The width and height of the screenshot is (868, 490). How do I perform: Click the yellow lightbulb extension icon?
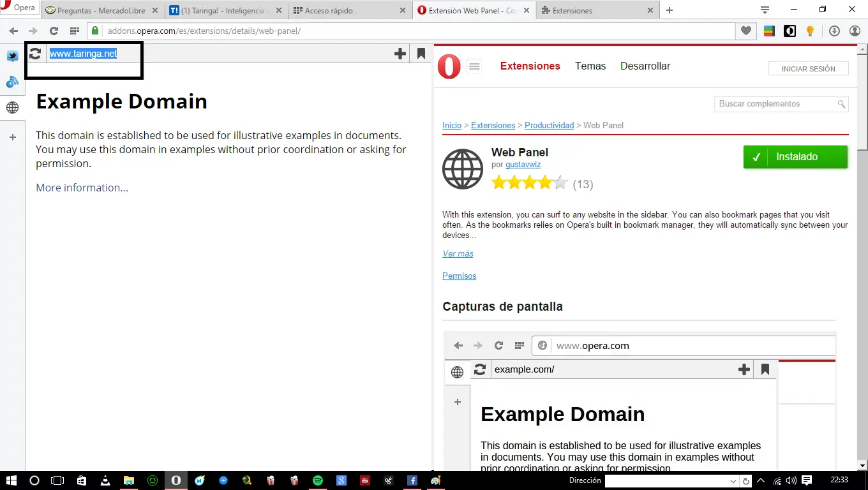810,31
